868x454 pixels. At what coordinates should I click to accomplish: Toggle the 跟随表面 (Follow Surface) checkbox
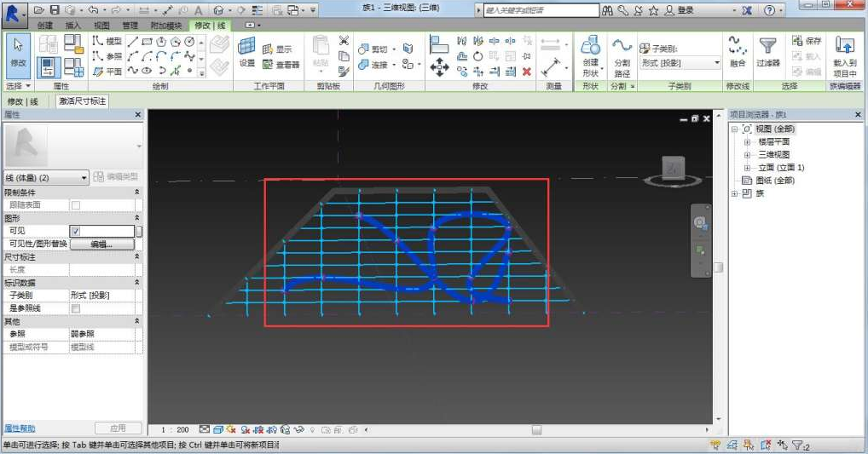[x=75, y=205]
